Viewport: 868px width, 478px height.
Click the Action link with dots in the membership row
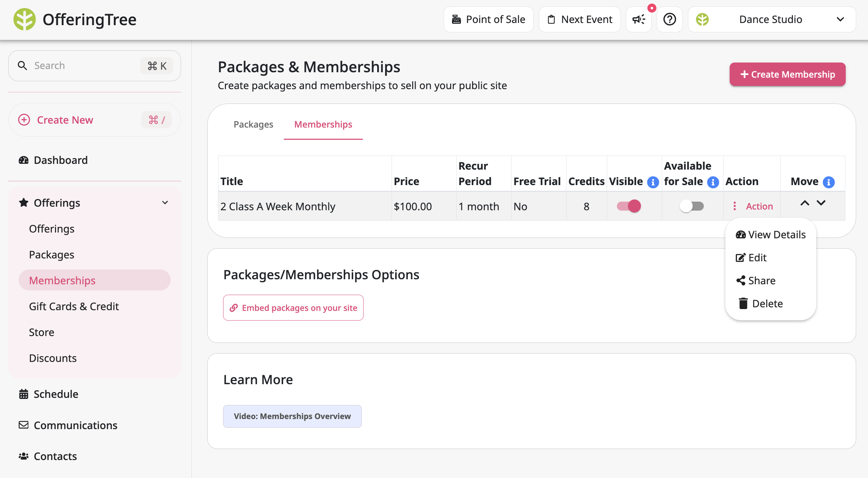(x=753, y=206)
